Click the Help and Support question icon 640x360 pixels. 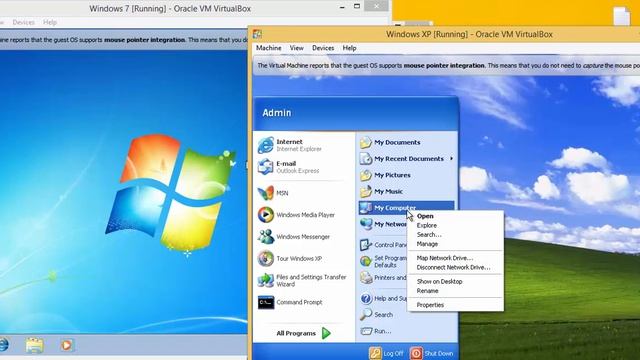point(366,298)
